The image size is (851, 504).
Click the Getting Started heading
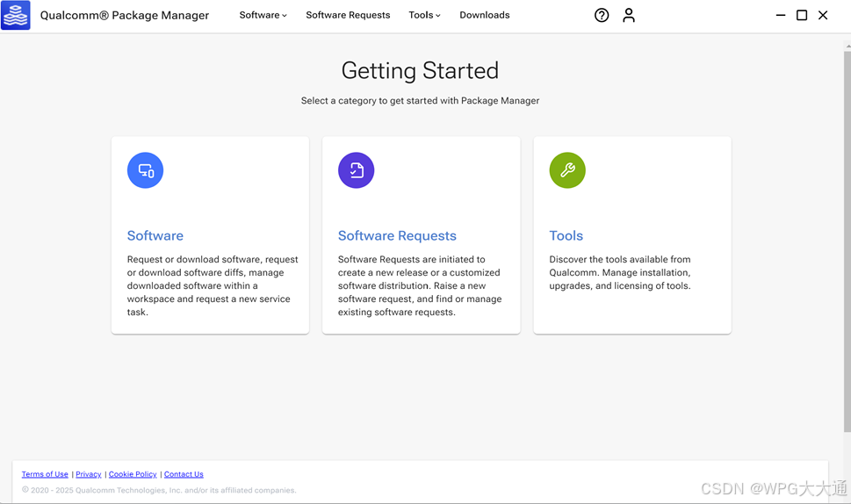[x=420, y=70]
